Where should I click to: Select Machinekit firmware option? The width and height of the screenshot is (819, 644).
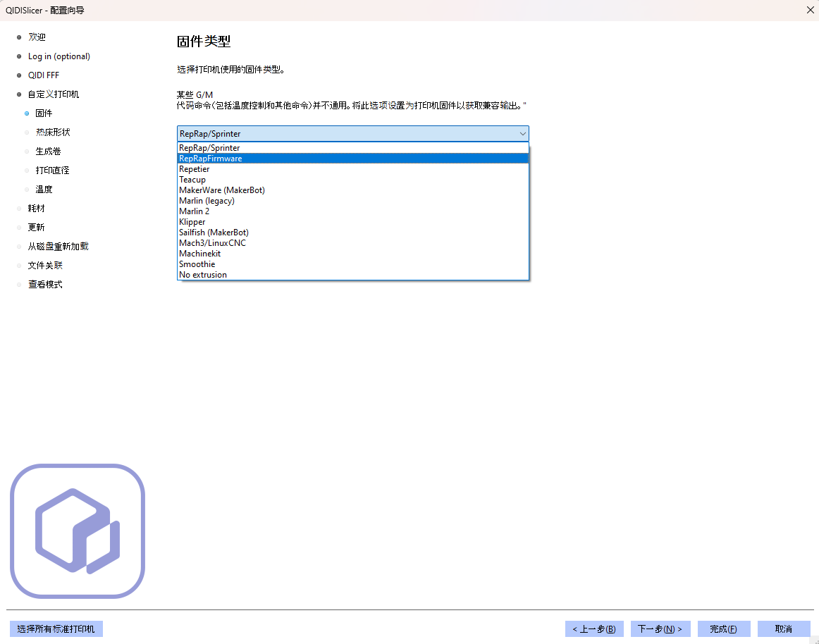(x=353, y=254)
